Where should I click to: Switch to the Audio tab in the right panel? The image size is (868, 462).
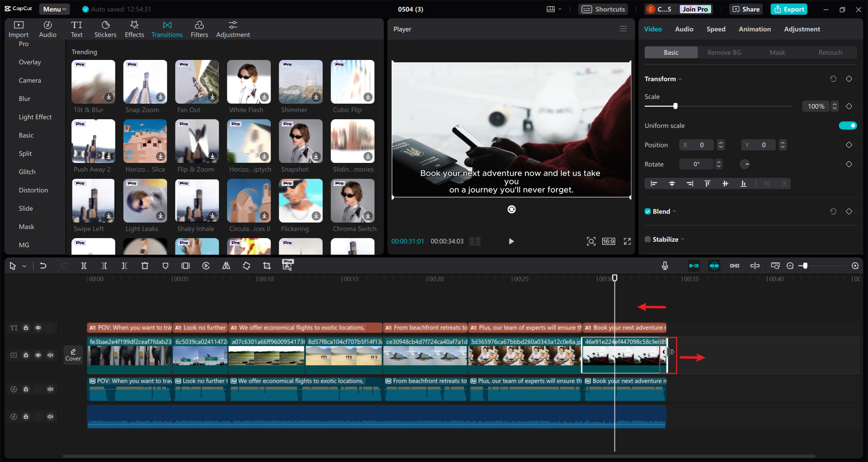pyautogui.click(x=684, y=29)
